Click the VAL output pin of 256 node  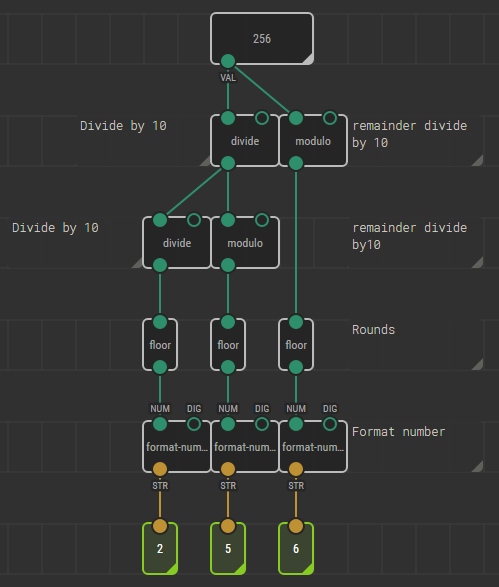tap(228, 61)
